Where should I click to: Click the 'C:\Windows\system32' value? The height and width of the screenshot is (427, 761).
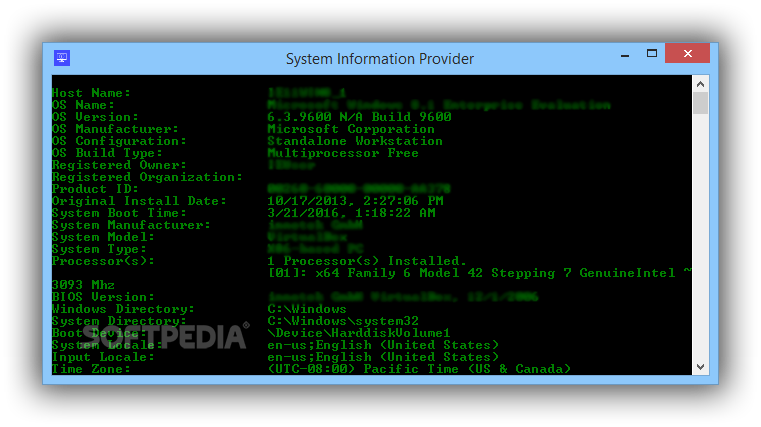[x=343, y=321]
